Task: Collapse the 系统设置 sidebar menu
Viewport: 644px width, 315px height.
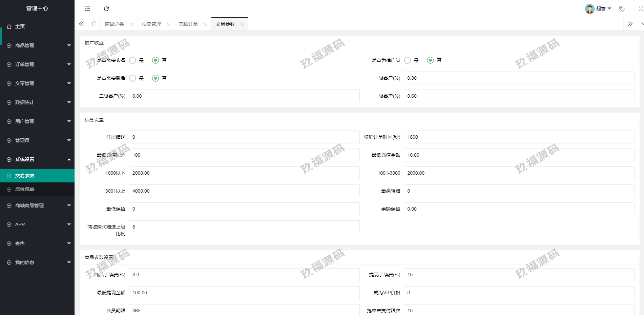Action: click(x=37, y=159)
